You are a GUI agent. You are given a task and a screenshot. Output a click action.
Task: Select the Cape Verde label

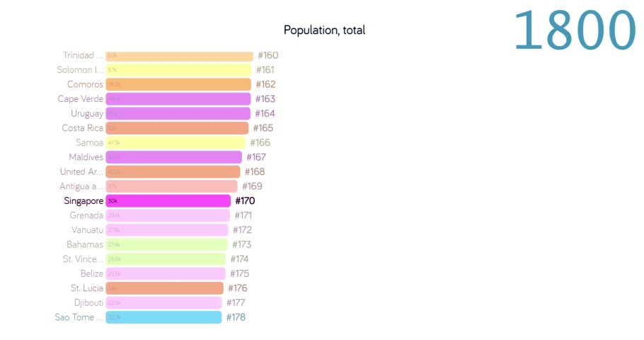81,99
